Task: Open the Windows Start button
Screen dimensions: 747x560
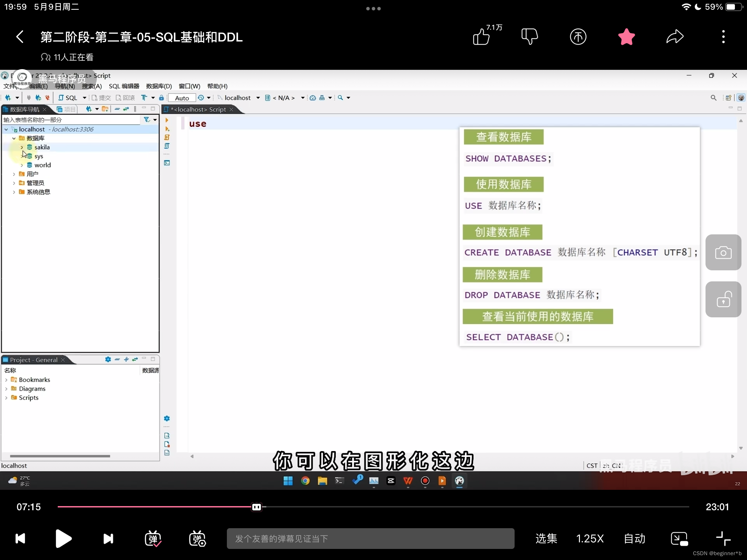Action: [288, 481]
